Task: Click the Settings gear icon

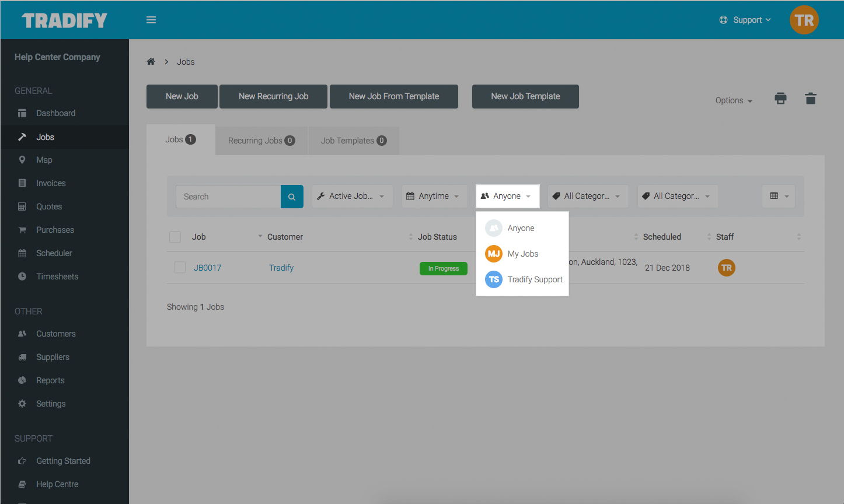Action: tap(22, 404)
